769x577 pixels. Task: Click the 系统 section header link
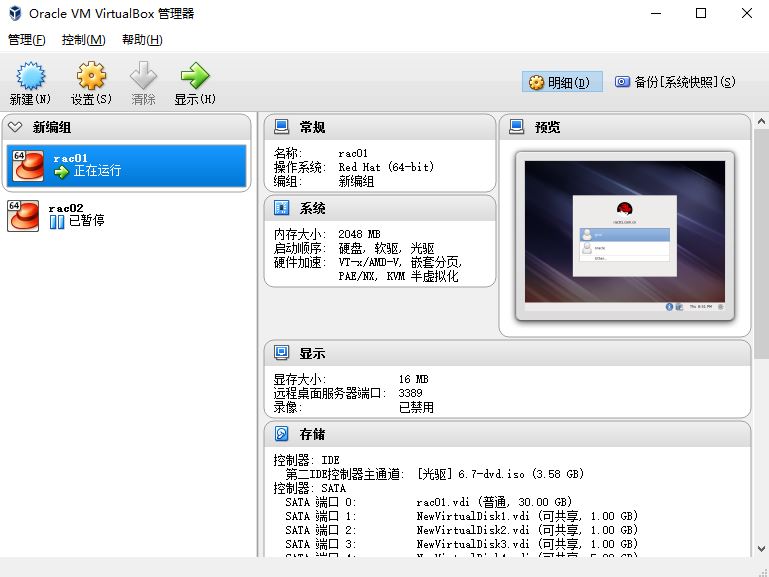[x=312, y=208]
